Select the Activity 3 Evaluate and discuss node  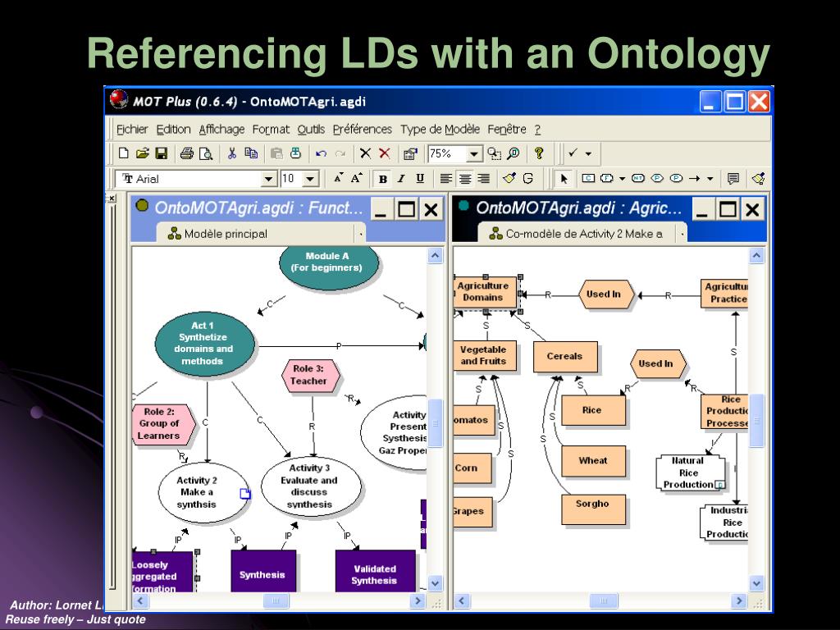[x=310, y=486]
